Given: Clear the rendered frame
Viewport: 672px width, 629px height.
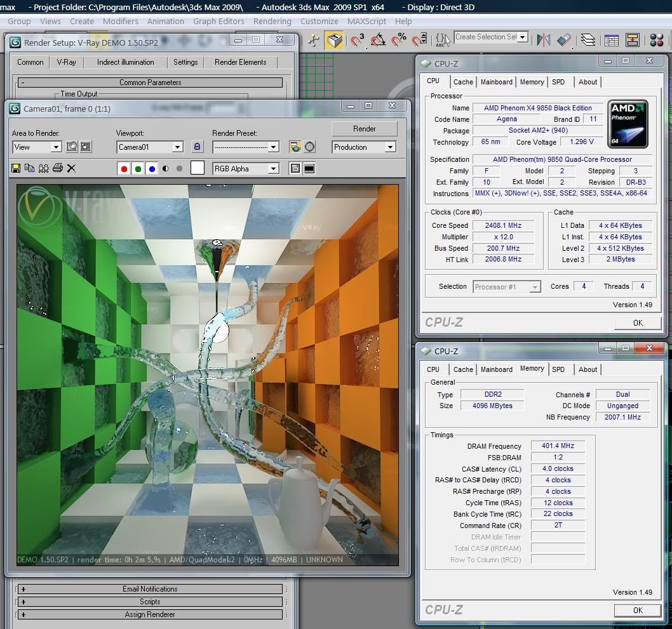Looking at the screenshot, I should pyautogui.click(x=71, y=168).
